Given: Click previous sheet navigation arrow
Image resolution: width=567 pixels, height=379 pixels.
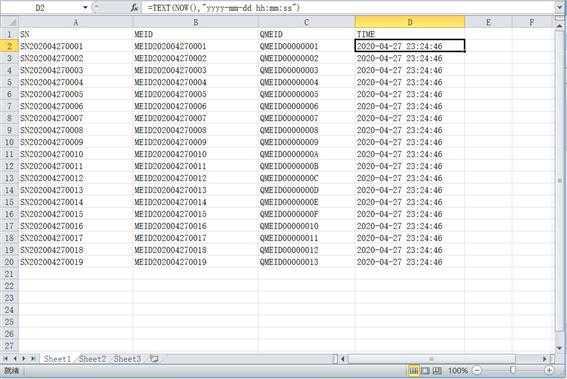Looking at the screenshot, I should click(x=15, y=358).
